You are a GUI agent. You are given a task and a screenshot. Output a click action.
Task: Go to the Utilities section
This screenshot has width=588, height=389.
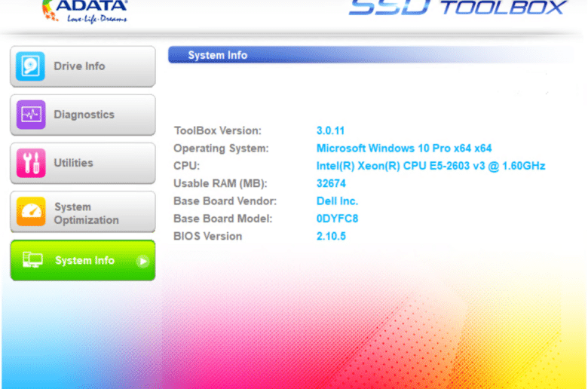pos(83,163)
